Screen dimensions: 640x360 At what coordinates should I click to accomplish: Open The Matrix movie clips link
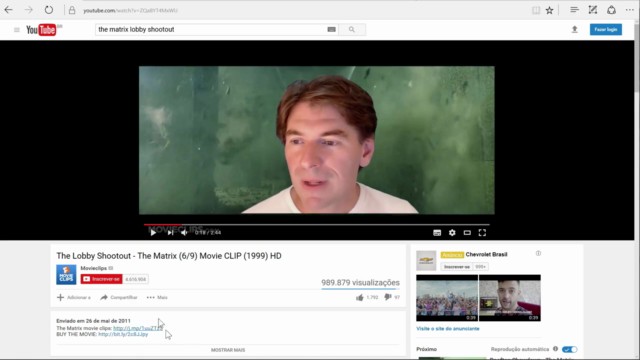click(x=138, y=328)
